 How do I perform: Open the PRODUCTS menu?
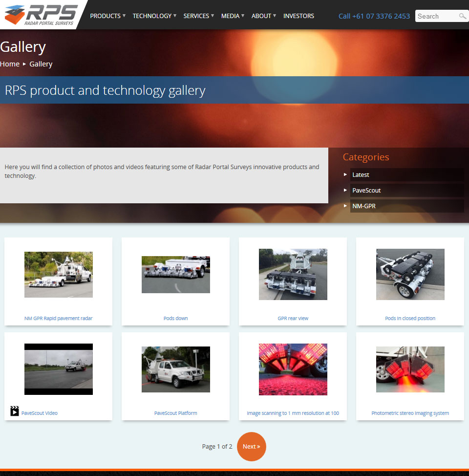point(106,16)
